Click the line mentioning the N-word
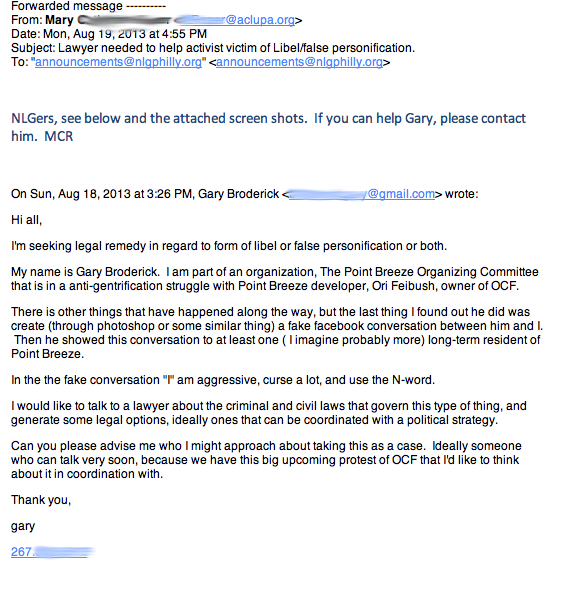Image resolution: width=563 pixels, height=590 pixels. coord(223,380)
